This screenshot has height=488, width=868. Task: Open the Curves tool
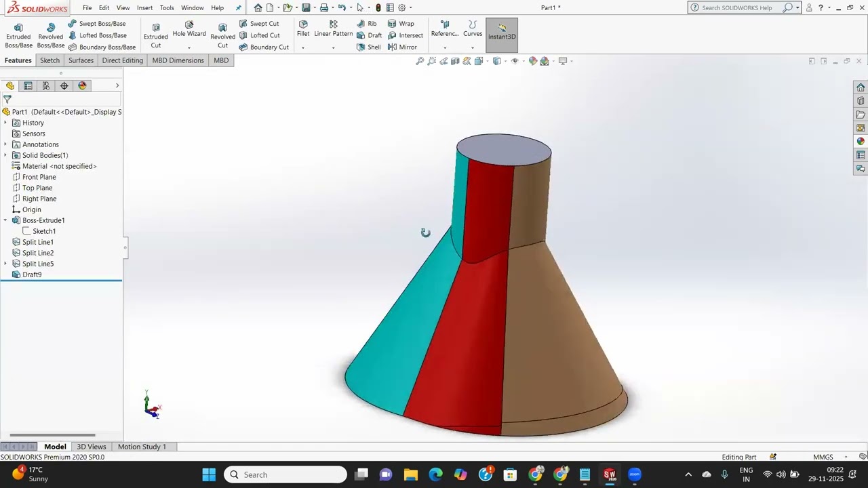coord(473,29)
